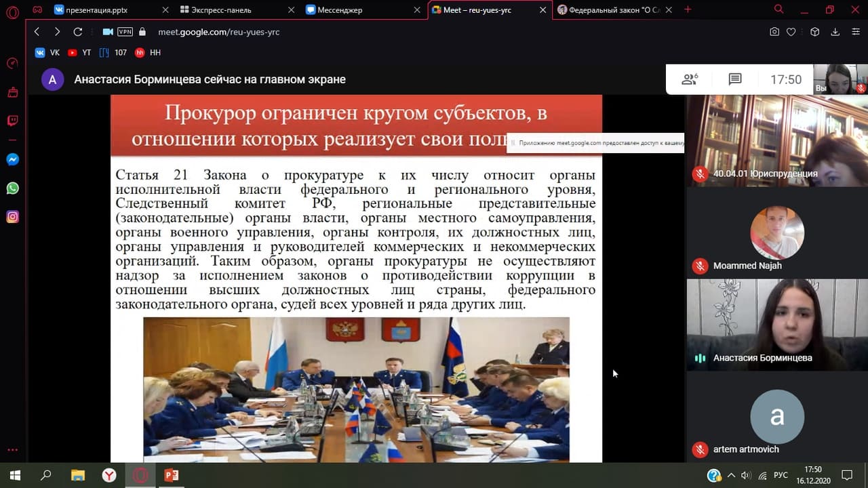Click the snapshot camera icon in address bar

point(774,32)
